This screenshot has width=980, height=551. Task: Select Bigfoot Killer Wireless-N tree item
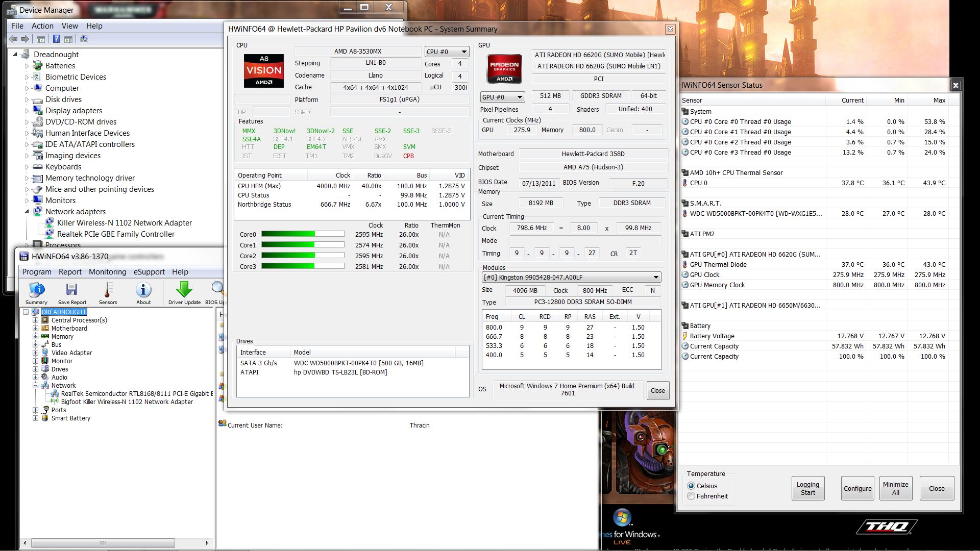(127, 402)
